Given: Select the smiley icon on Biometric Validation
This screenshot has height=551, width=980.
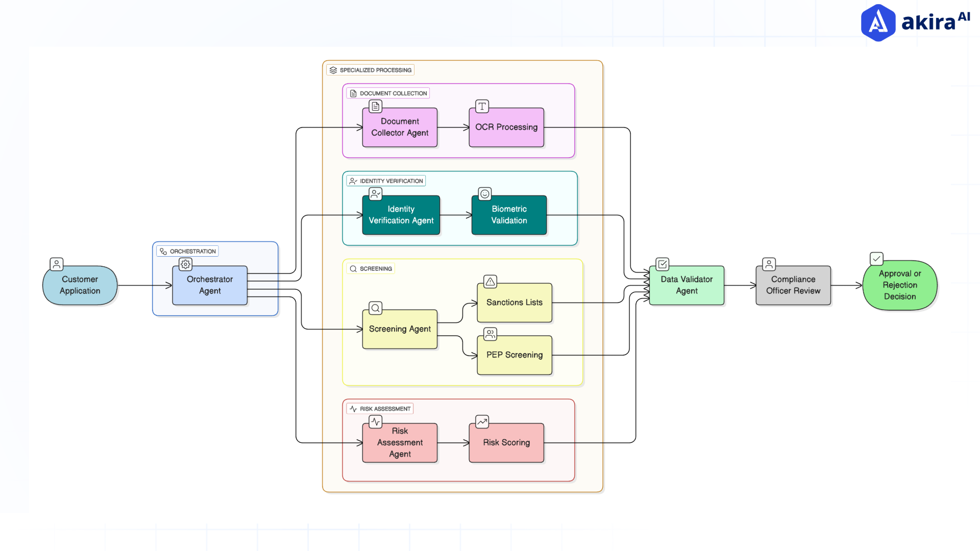Looking at the screenshot, I should coord(484,194).
